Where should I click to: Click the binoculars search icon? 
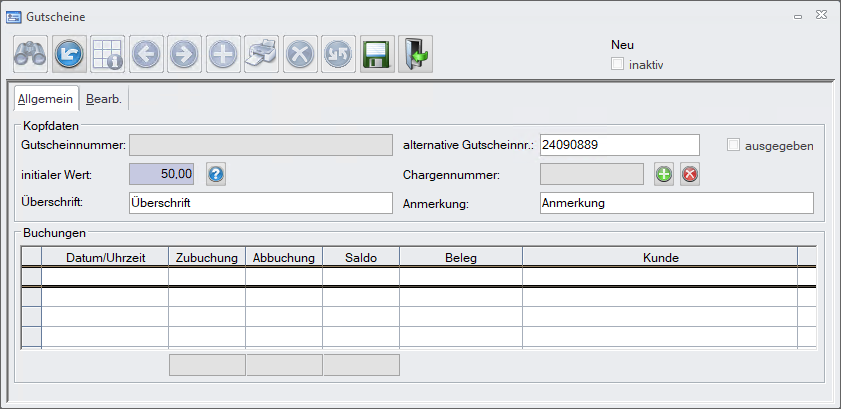point(30,54)
